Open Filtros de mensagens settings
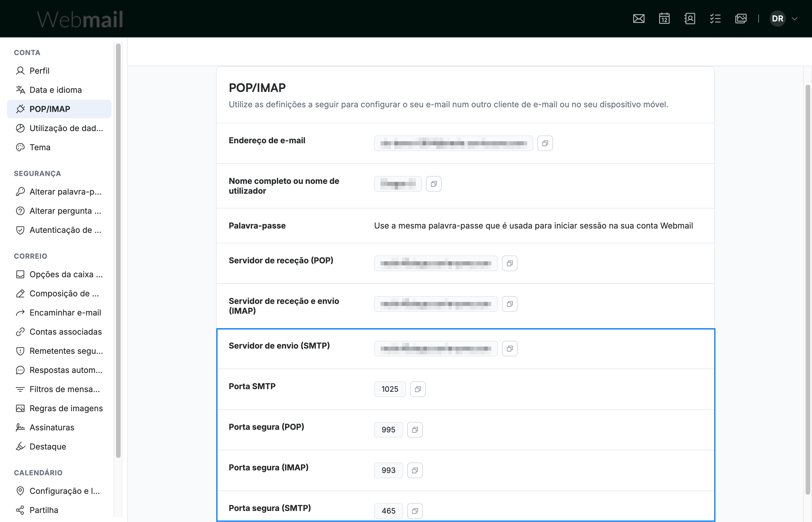Image resolution: width=812 pixels, height=522 pixels. click(59, 389)
